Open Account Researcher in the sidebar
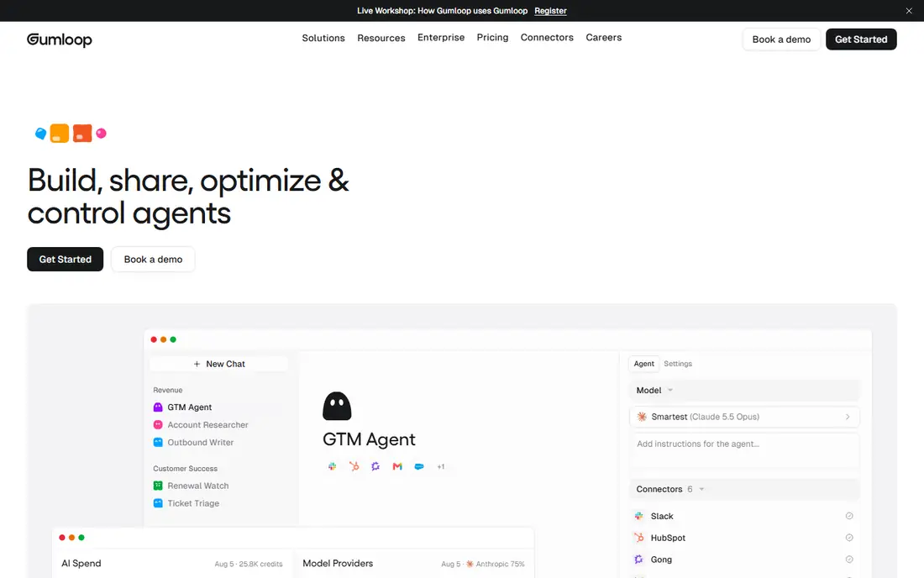This screenshot has width=924, height=578. click(207, 425)
